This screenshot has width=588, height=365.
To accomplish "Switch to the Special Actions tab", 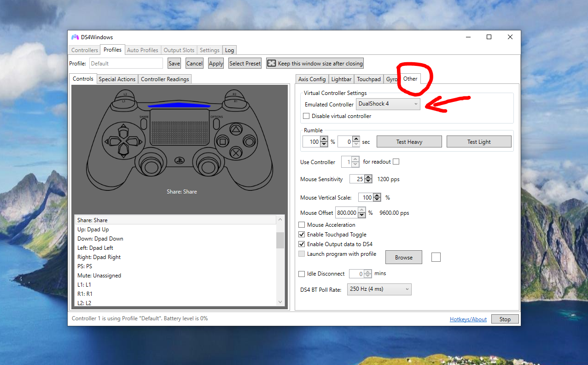I will pyautogui.click(x=117, y=79).
